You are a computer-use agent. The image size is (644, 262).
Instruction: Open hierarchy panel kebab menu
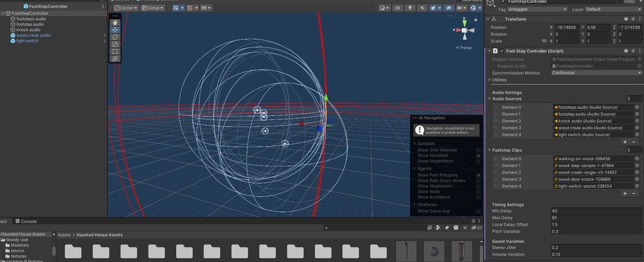pos(103,6)
